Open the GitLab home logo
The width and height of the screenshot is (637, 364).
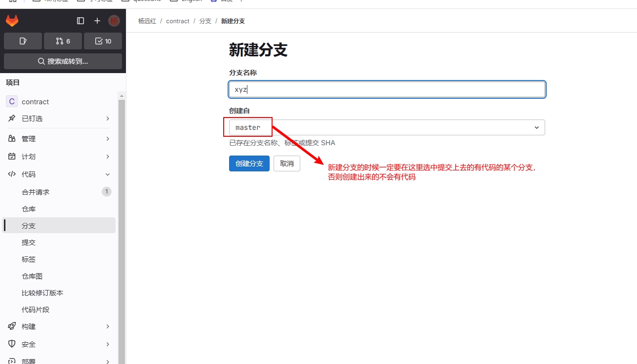pos(12,21)
